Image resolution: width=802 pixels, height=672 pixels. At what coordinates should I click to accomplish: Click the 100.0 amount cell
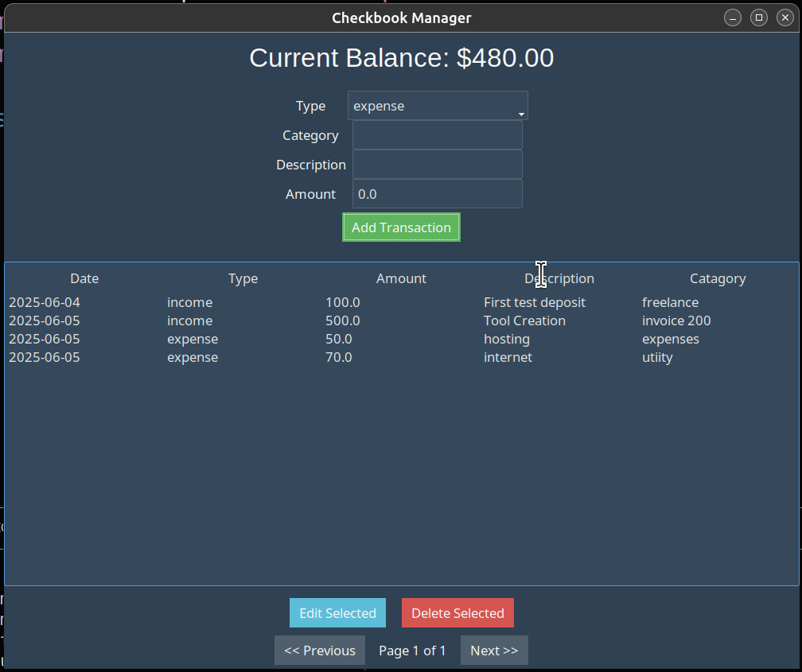pos(343,302)
